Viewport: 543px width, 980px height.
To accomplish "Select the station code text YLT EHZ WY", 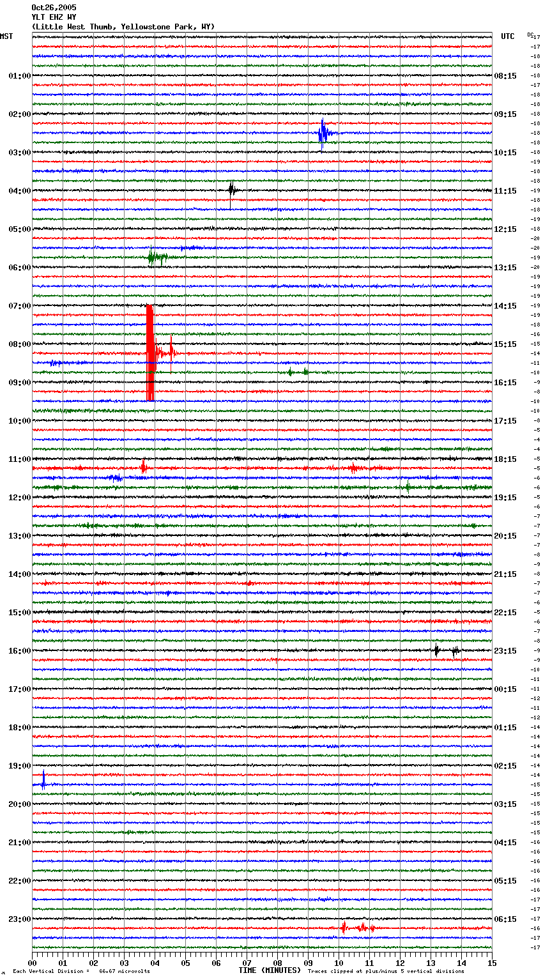I will [54, 17].
